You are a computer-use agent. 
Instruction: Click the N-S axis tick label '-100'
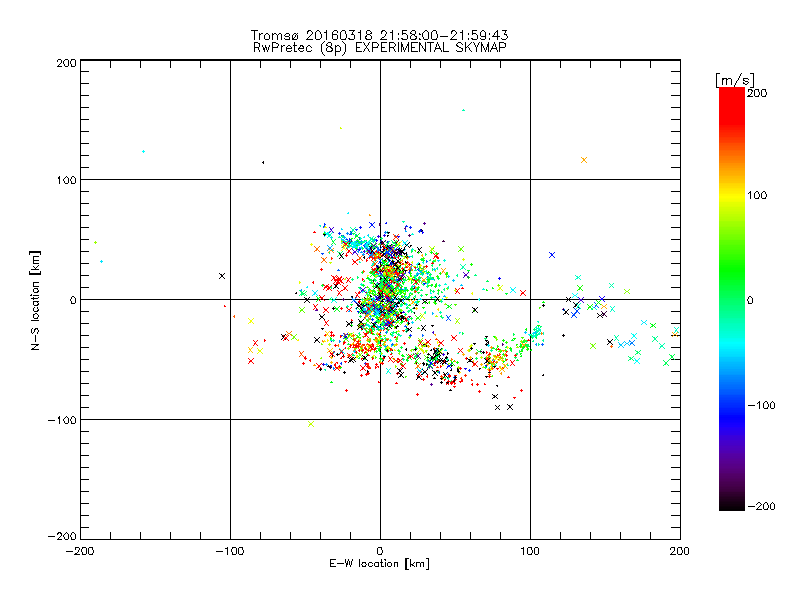click(62, 420)
